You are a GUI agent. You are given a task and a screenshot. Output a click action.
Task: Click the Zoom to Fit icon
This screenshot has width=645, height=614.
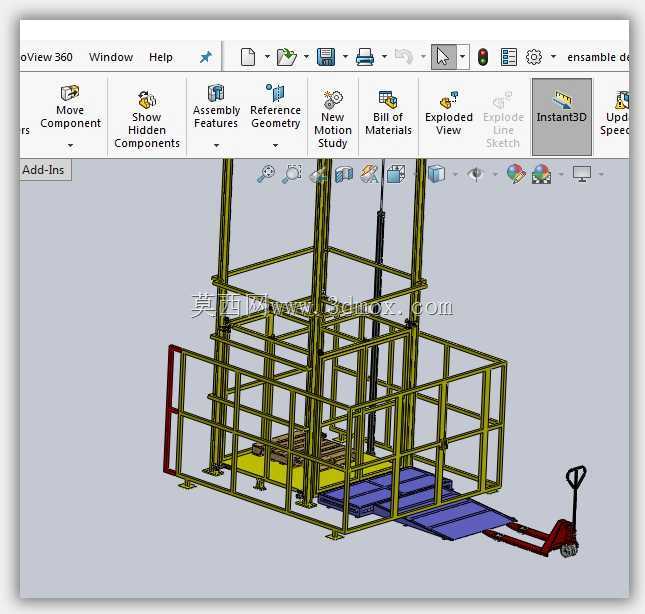click(x=266, y=174)
